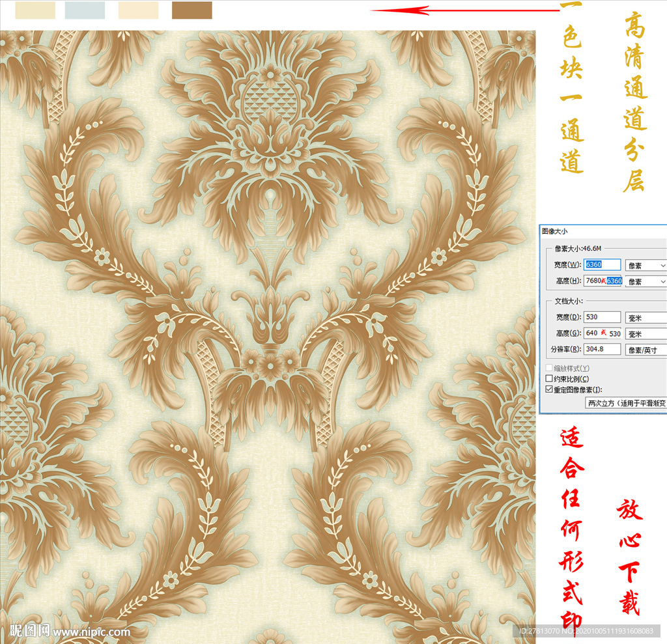Click the 宽度(W) label

[x=567, y=264]
